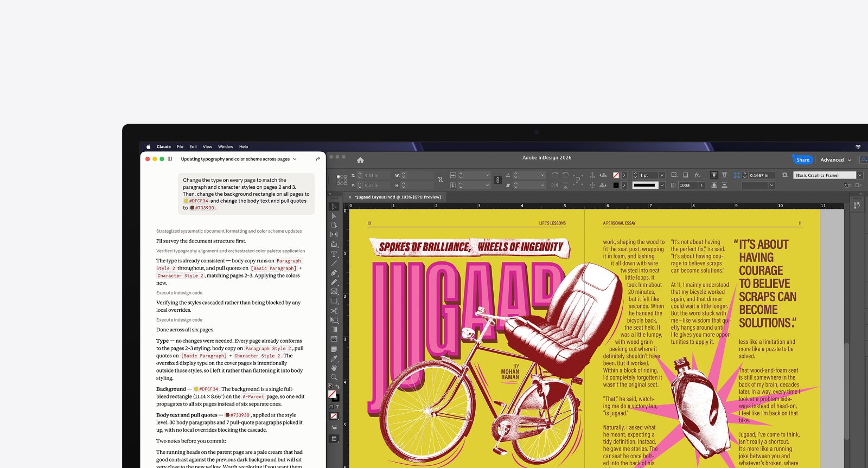
Task: Open the Help menu
Action: 244,146
